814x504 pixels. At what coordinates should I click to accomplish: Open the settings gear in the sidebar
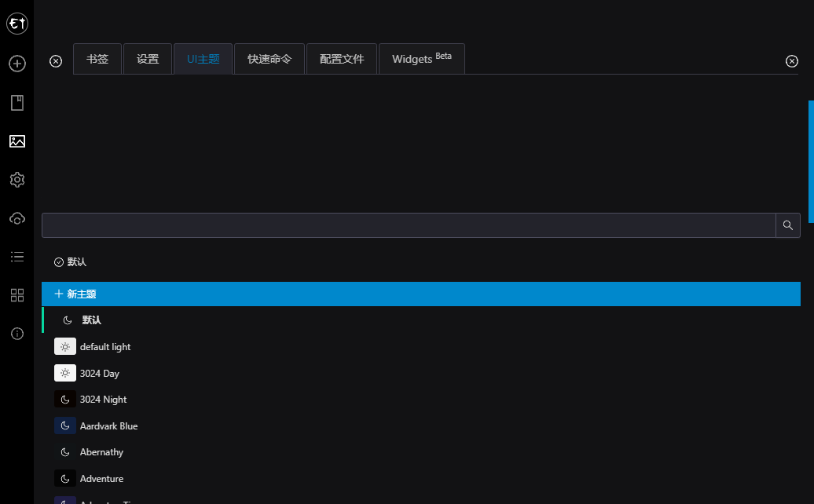(16, 180)
